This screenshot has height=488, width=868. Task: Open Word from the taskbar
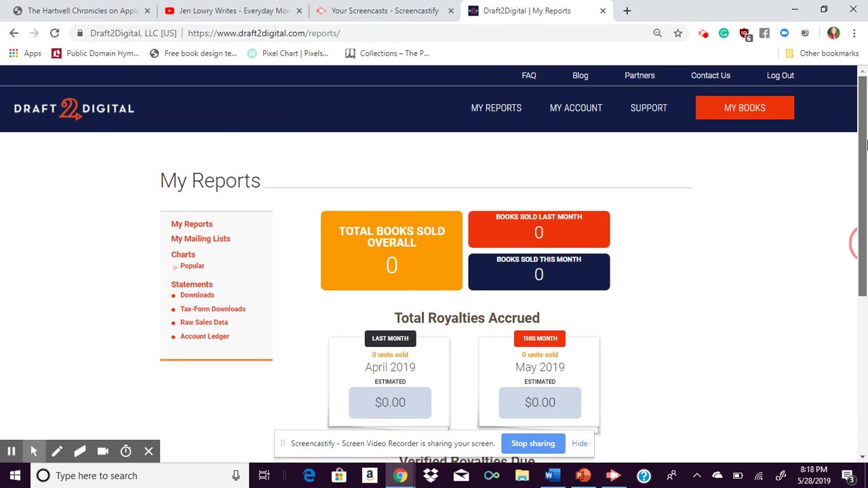tap(553, 475)
